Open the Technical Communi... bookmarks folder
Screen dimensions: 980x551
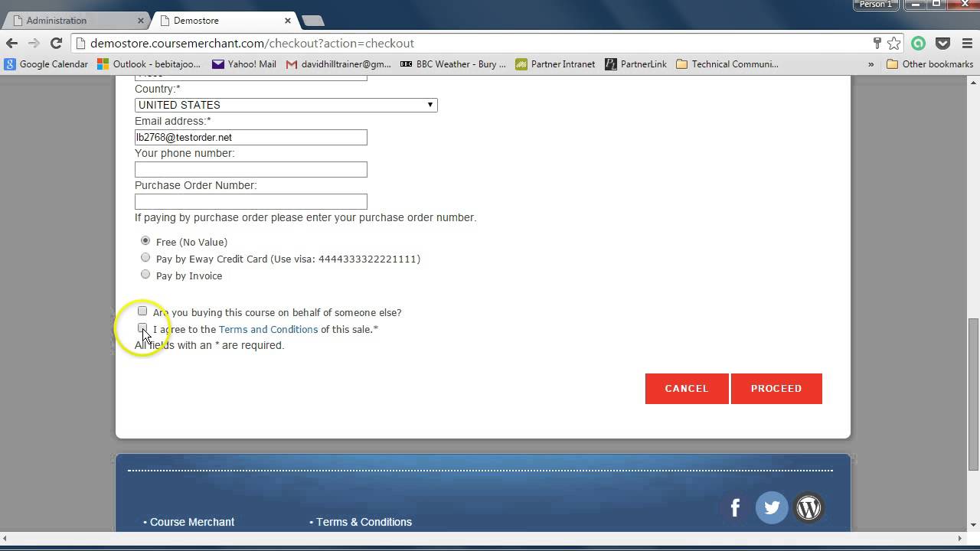pos(727,64)
